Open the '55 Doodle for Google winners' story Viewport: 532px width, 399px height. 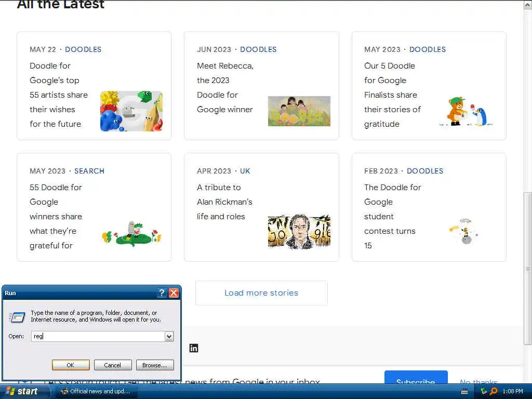tap(56, 217)
